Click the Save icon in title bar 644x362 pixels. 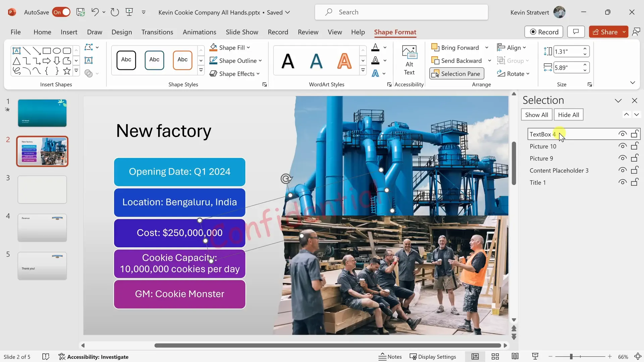coord(80,12)
